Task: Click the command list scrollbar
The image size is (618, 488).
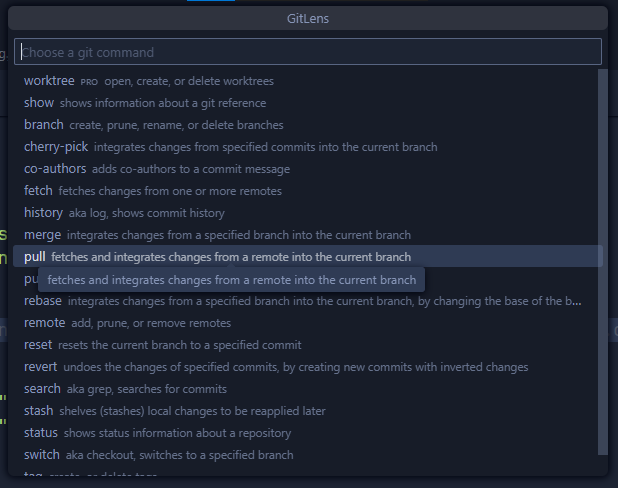Action: [602, 260]
